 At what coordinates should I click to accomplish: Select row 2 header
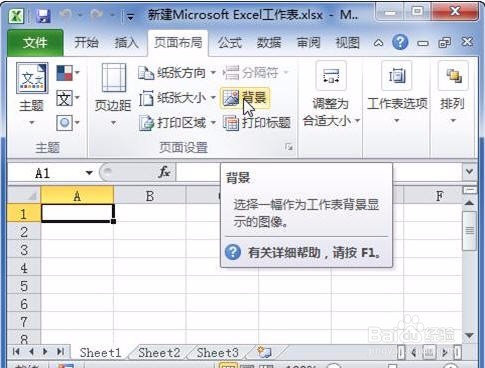pos(24,232)
